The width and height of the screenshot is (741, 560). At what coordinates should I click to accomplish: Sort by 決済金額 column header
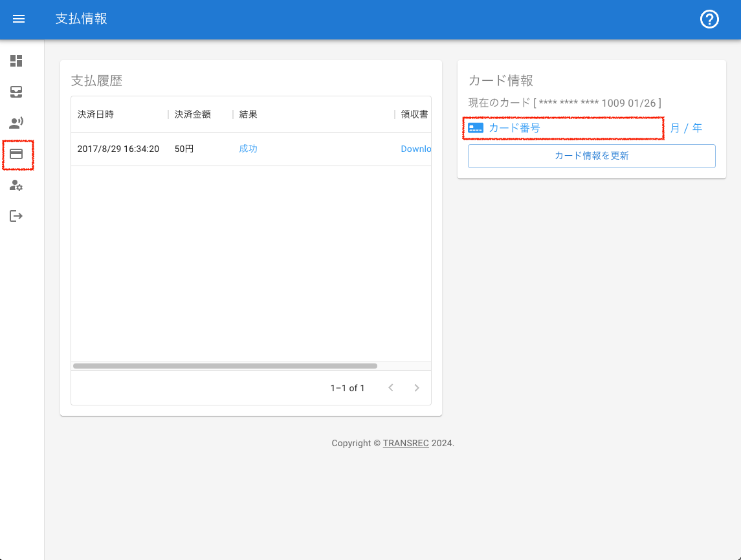point(192,114)
